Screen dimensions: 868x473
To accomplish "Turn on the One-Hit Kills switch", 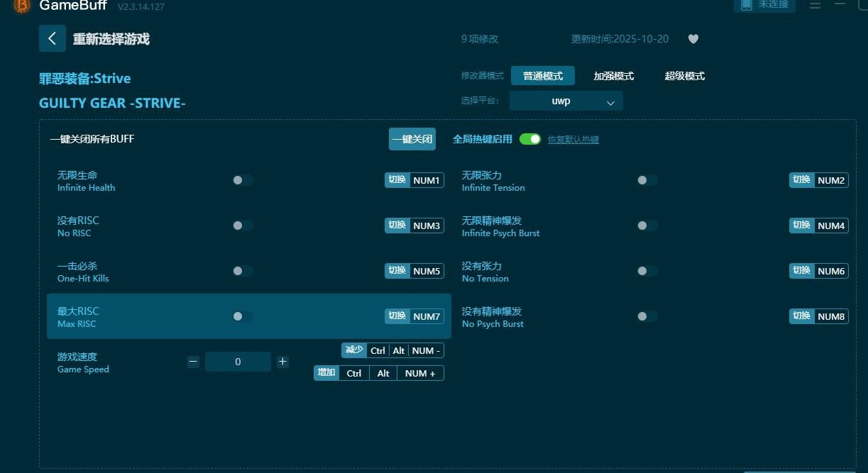I will tap(242, 271).
